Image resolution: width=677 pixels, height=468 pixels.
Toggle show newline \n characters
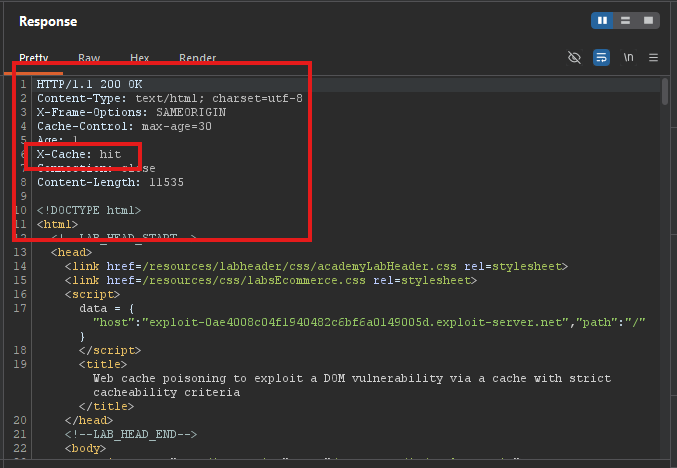(x=629, y=57)
